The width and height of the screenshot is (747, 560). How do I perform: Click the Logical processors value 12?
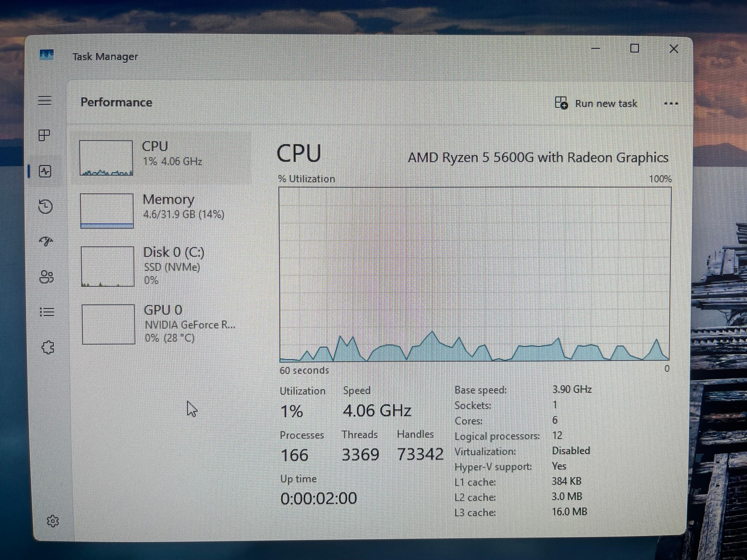pos(557,435)
